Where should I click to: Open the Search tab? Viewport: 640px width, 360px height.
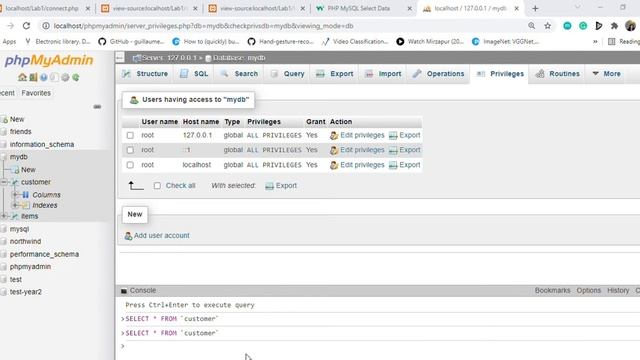239,74
